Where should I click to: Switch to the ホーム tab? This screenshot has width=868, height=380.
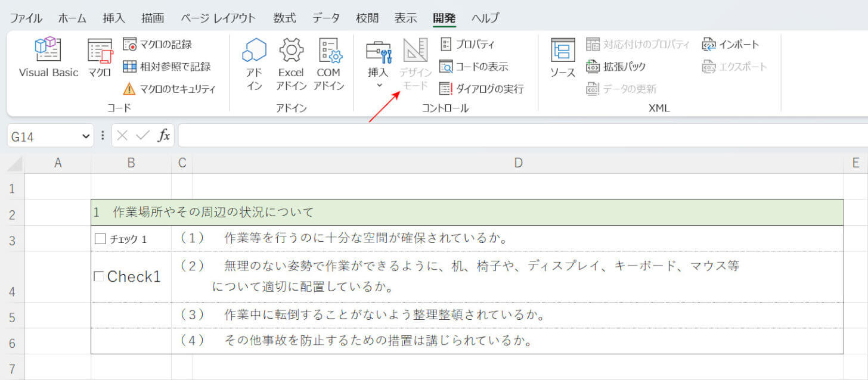point(72,18)
